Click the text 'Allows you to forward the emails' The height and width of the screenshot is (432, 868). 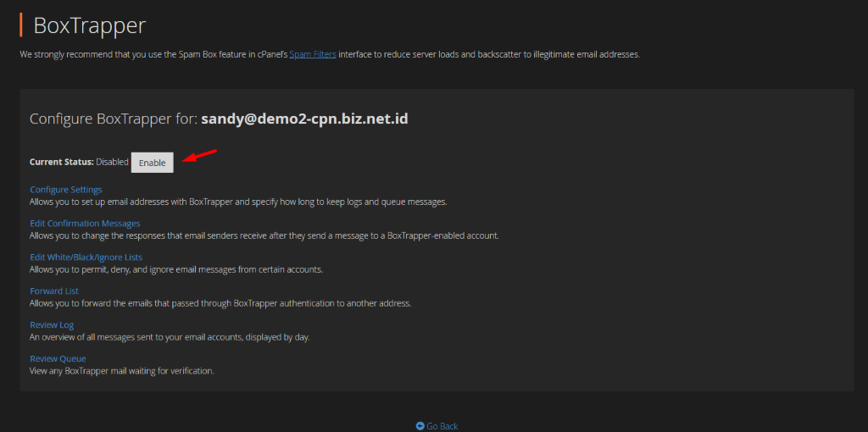click(x=220, y=303)
